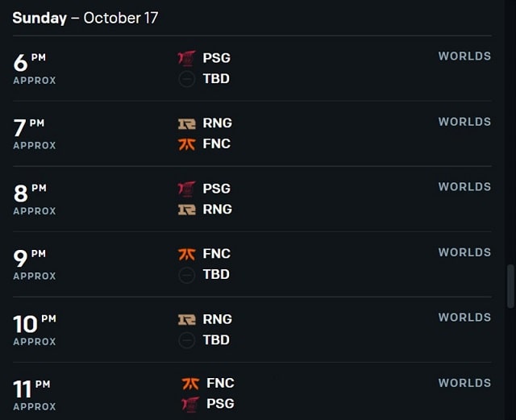516x420 pixels.
Task: Click the PSG logo in 11 PM match
Action: (x=190, y=404)
